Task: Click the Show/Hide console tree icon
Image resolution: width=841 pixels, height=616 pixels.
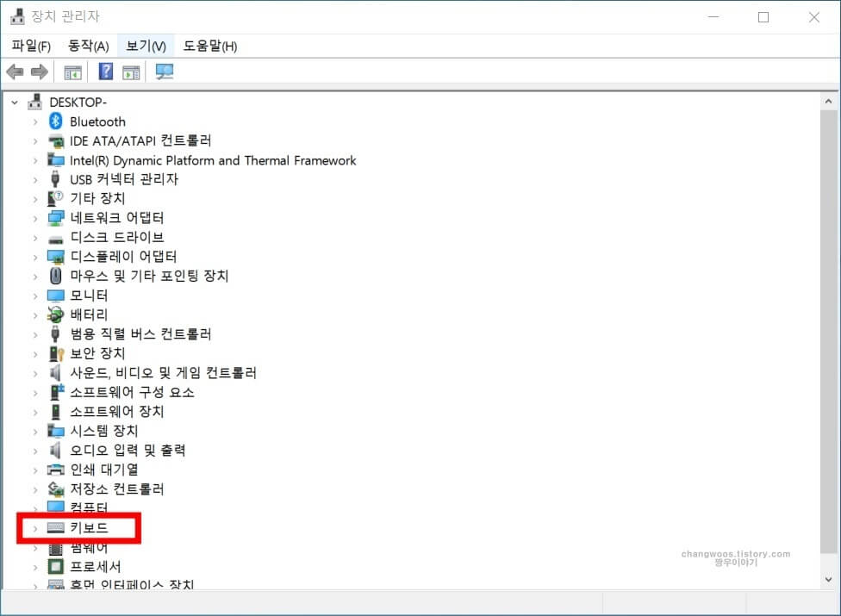Action: click(73, 72)
